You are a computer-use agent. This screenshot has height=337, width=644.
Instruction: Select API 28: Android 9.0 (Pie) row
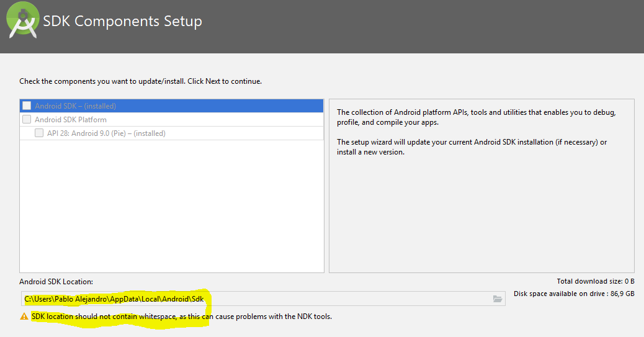coord(172,133)
